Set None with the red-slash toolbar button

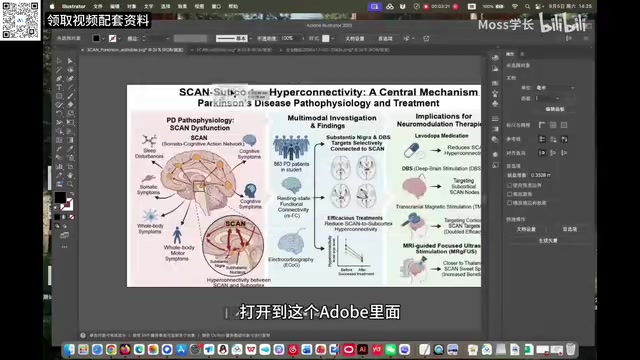72,216
